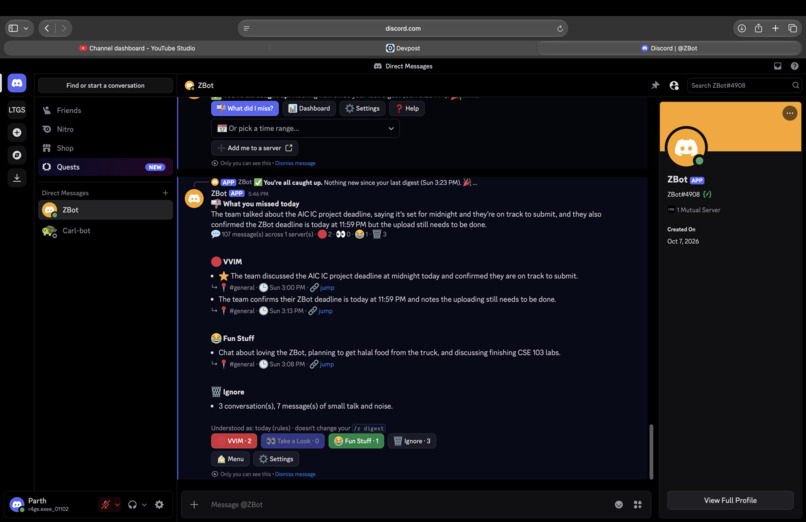Click bottom Settings button beside Menu
Viewport: 806px width, 522px height.
tap(276, 459)
